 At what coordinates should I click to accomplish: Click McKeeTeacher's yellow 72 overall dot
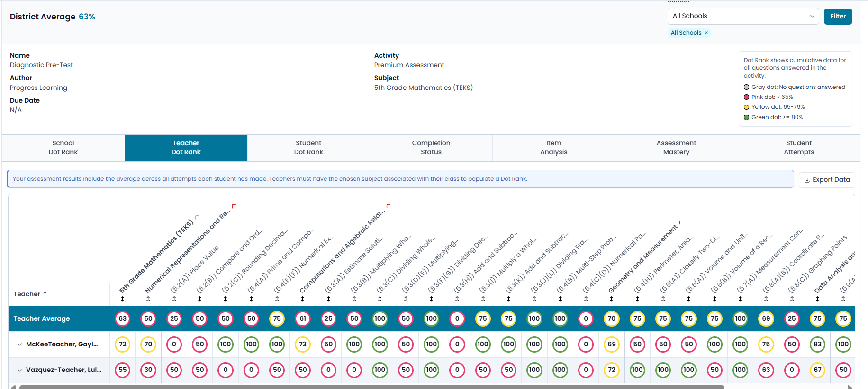123,345
